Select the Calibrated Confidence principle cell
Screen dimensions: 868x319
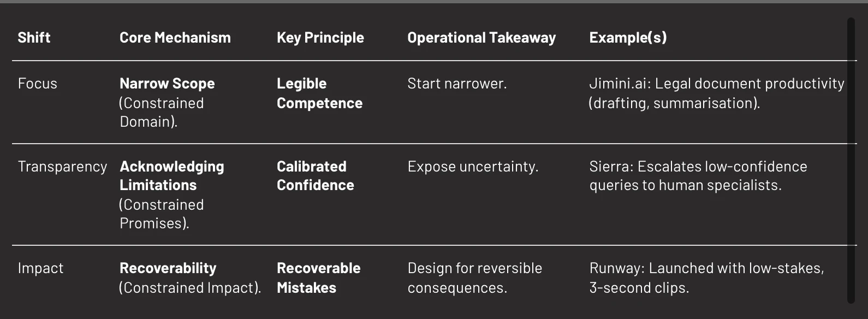click(315, 176)
